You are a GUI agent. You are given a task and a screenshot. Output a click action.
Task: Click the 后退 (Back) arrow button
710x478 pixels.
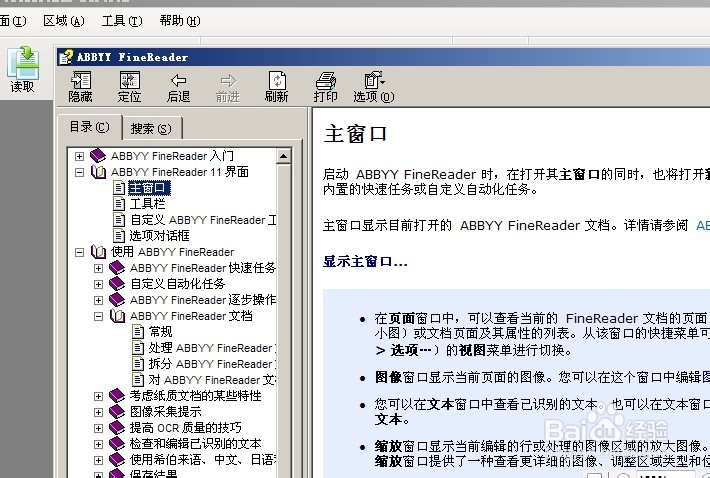pyautogui.click(x=178, y=87)
